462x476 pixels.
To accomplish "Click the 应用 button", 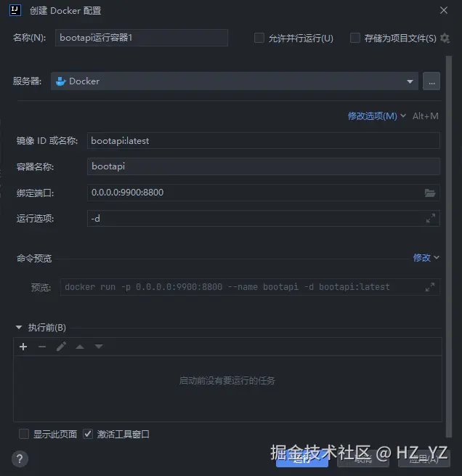I will point(423,459).
